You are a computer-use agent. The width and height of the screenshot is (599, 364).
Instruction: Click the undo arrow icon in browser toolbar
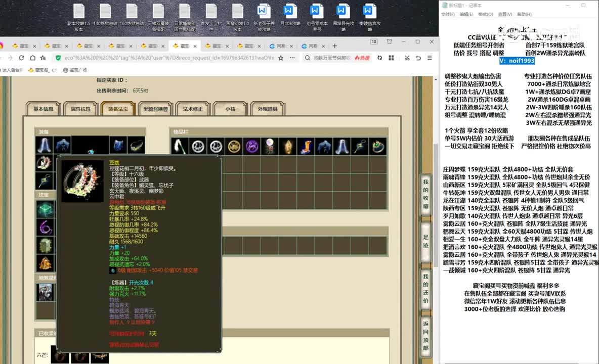pos(418,58)
